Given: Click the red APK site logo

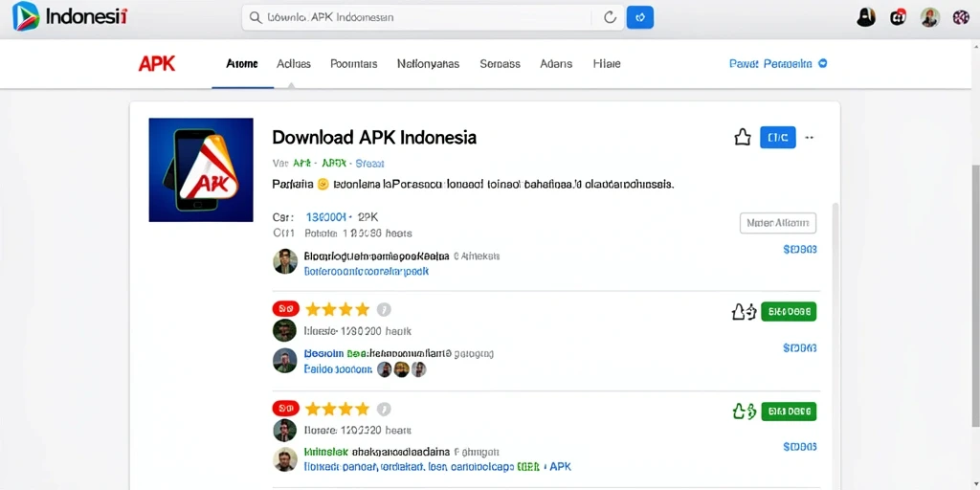Looking at the screenshot, I should point(156,64).
